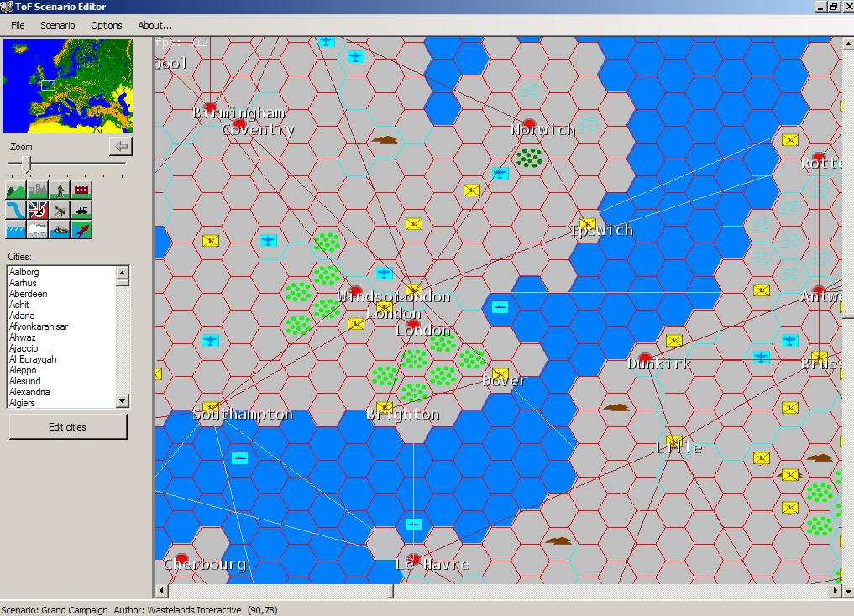Image resolution: width=854 pixels, height=616 pixels.
Task: Click the map horizontal scrollbar thumb
Action: pos(390,590)
